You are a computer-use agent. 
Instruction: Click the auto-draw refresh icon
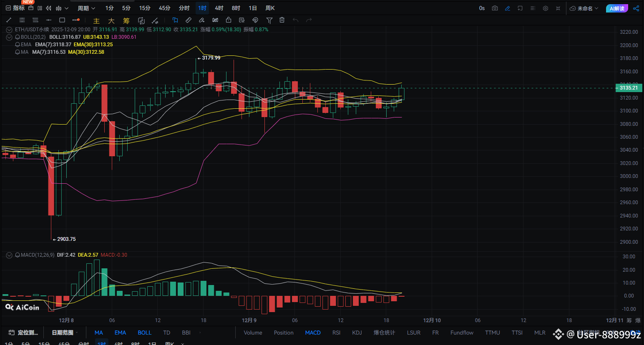point(141,20)
